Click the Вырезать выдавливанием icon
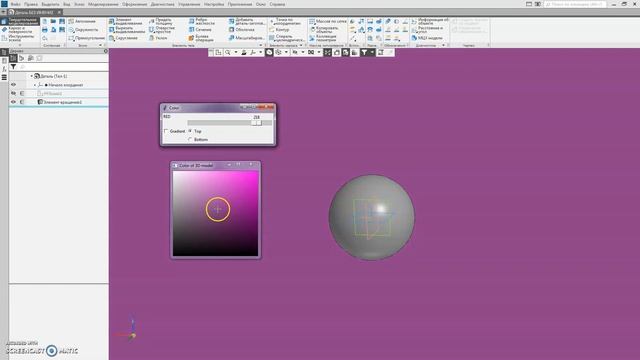640x360 pixels. (111, 30)
